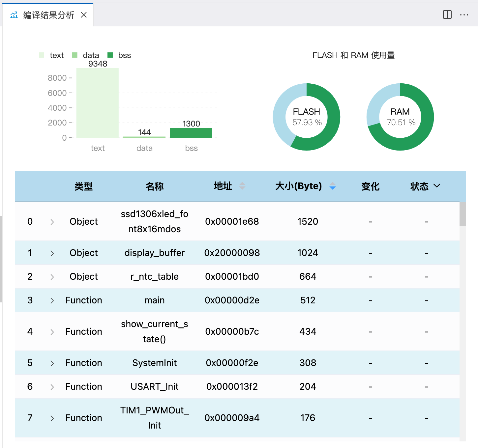Open the more actions ellipsis menu
The width and height of the screenshot is (478, 448).
(464, 15)
